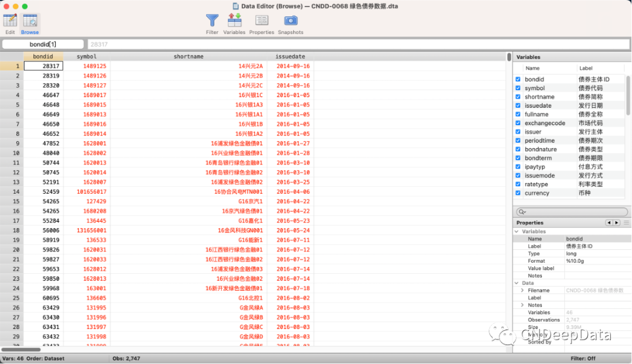Screen dimensions: 632x364
Task: Select the periodtime variable name
Action: pyautogui.click(x=540, y=140)
